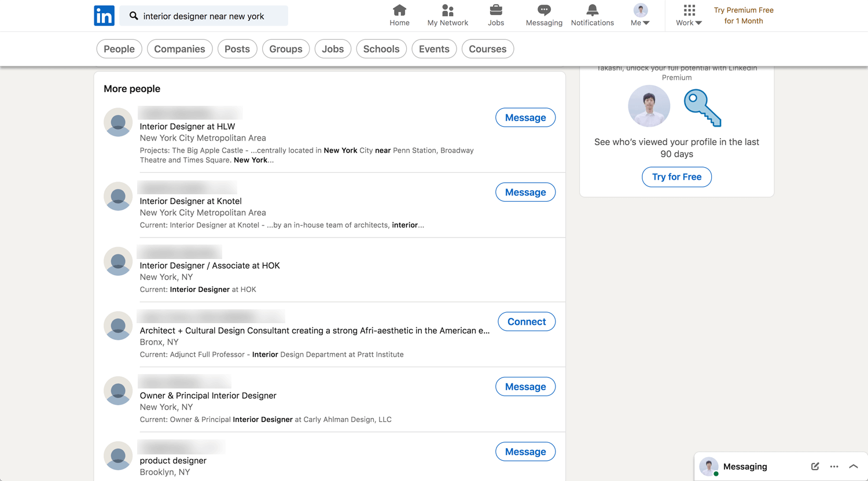Click 'See who's viewed your profile' text
The height and width of the screenshot is (481, 868).
coord(676,148)
